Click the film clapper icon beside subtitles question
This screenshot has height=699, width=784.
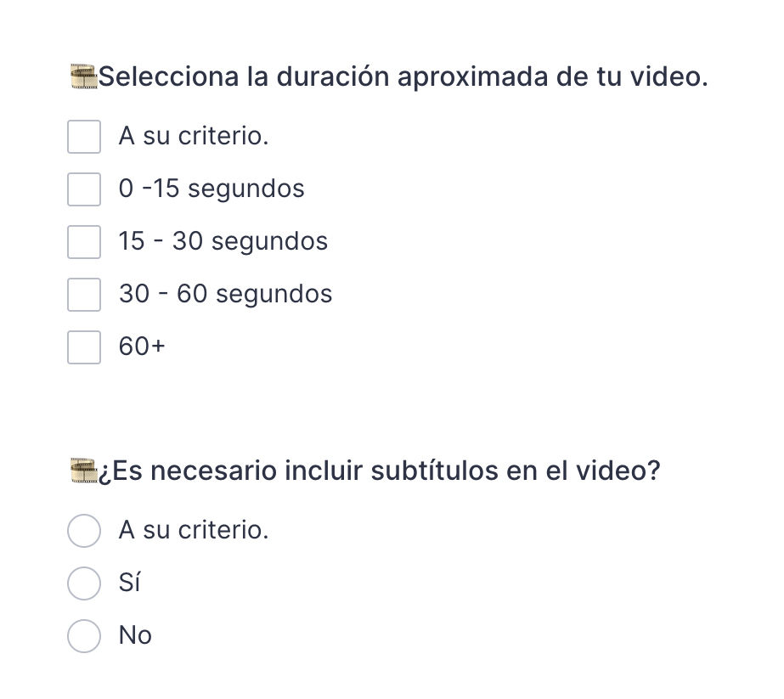point(83,471)
